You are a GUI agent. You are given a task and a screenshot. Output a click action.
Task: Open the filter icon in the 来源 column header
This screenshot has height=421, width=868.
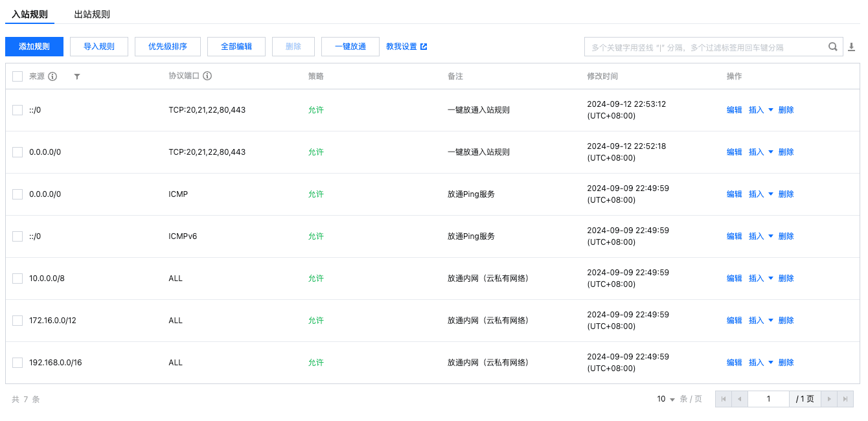[x=77, y=76]
